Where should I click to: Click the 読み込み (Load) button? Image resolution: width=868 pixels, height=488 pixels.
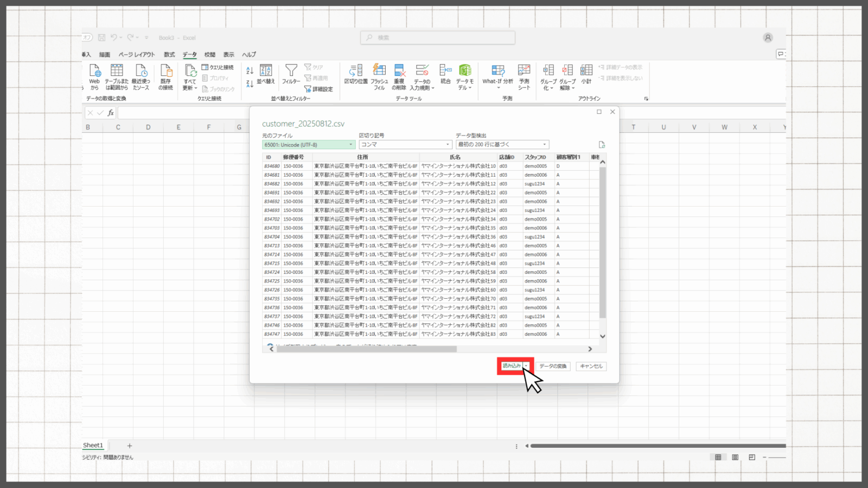point(511,366)
